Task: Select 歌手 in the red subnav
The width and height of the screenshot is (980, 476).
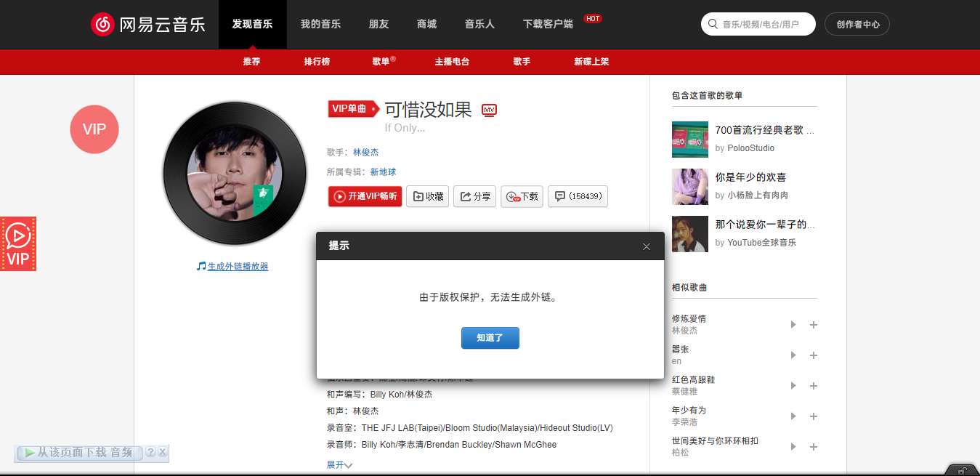Action: (522, 62)
